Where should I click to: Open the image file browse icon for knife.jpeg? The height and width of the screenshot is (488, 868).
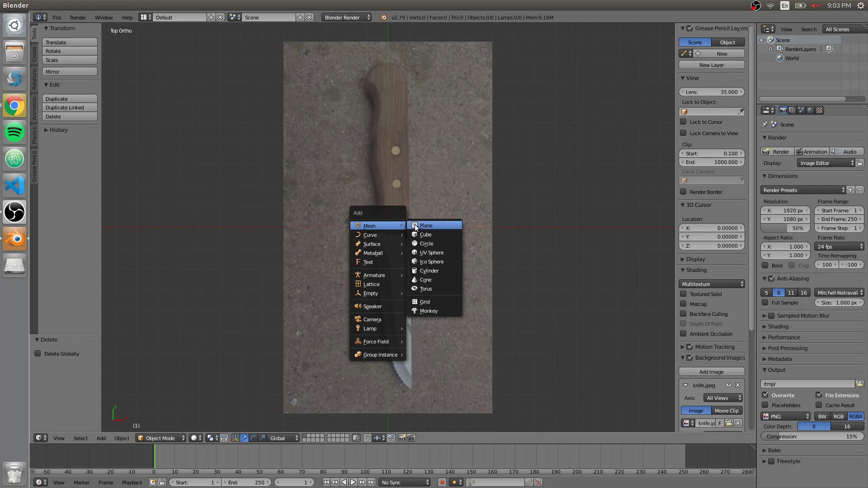(729, 423)
